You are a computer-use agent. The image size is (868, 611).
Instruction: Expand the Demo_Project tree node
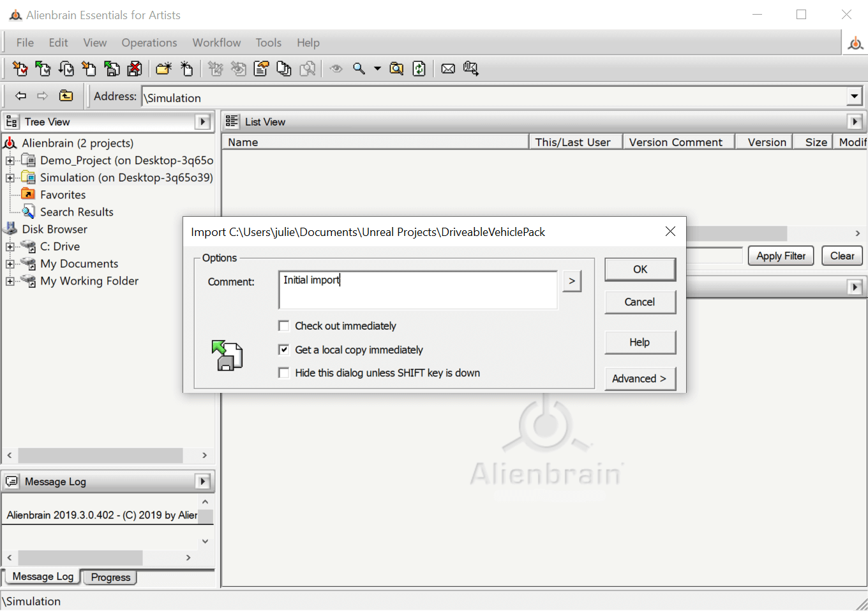pos(10,161)
